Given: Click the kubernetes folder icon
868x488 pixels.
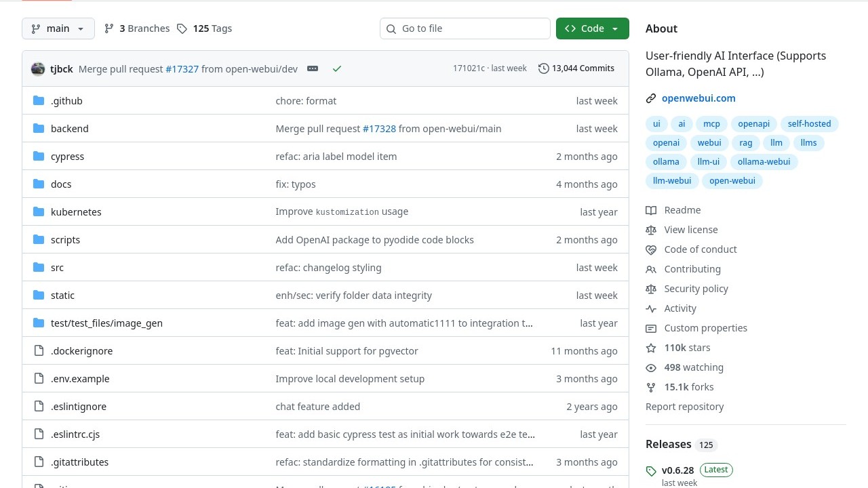Looking at the screenshot, I should click(x=39, y=212).
